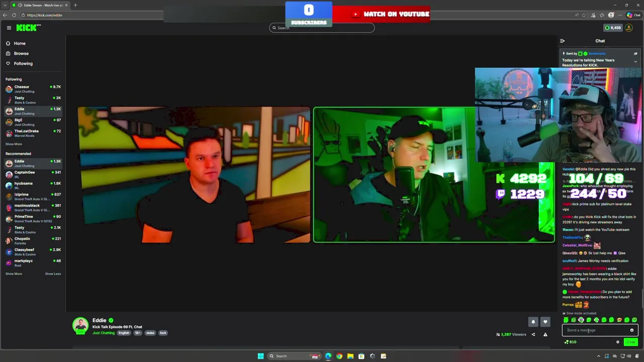The width and height of the screenshot is (644, 362).
Task: Open emote picker in message box
Action: pyautogui.click(x=632, y=330)
